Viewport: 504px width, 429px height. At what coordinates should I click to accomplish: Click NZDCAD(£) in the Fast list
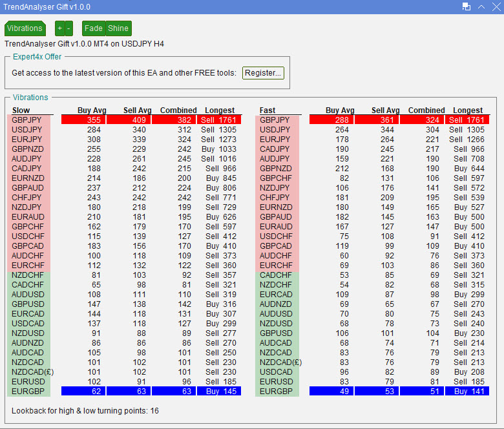(x=281, y=362)
